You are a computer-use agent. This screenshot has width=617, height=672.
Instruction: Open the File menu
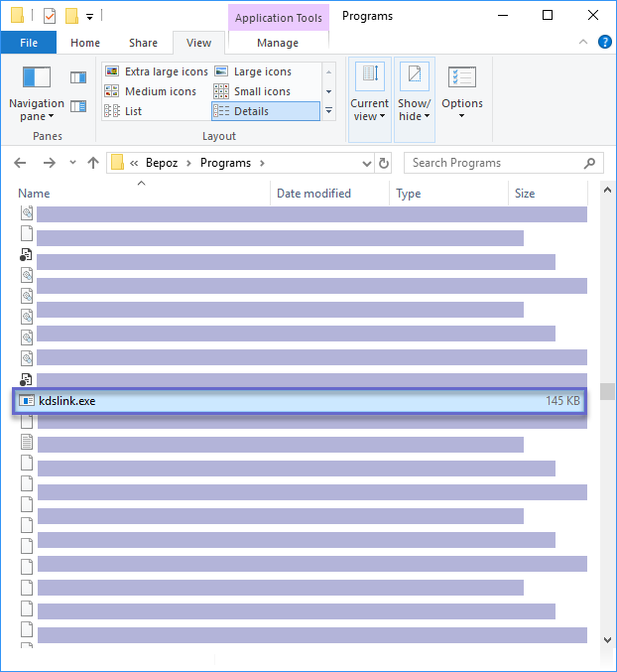[x=29, y=43]
